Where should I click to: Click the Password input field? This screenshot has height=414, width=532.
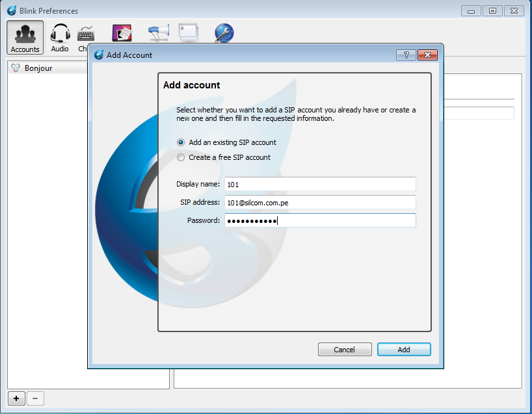point(319,221)
